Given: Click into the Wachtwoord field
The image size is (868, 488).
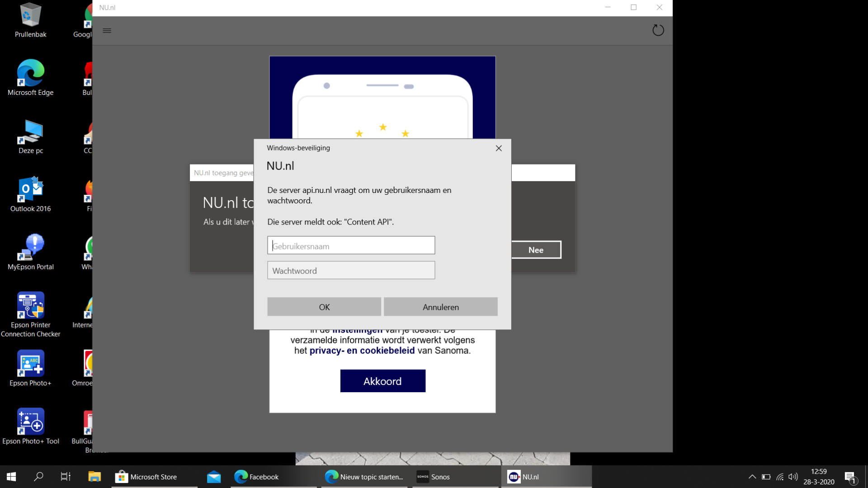Looking at the screenshot, I should click(x=351, y=270).
